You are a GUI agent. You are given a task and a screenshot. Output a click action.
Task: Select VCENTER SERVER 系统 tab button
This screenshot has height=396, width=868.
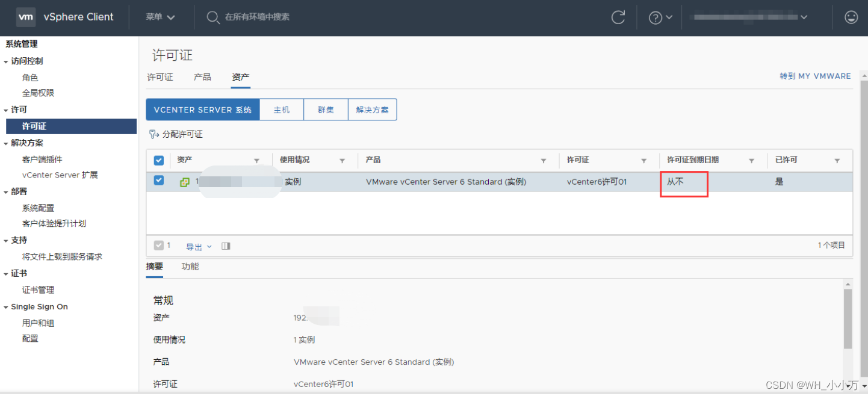pyautogui.click(x=203, y=110)
